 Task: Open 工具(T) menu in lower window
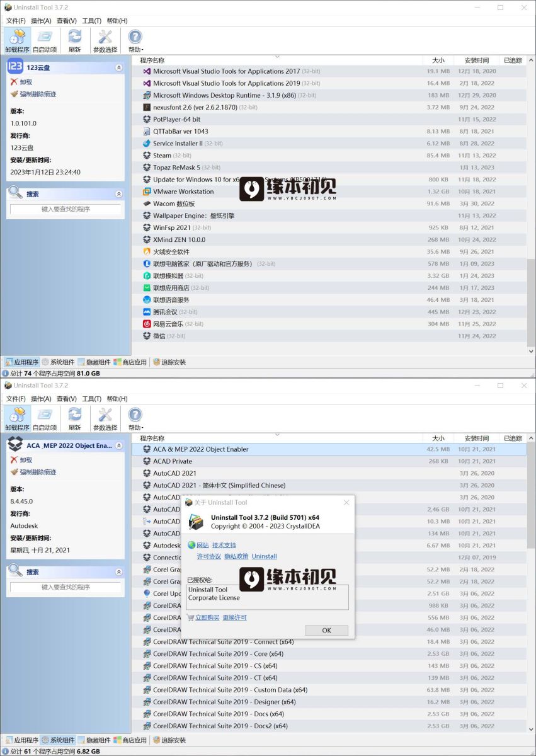coord(92,399)
